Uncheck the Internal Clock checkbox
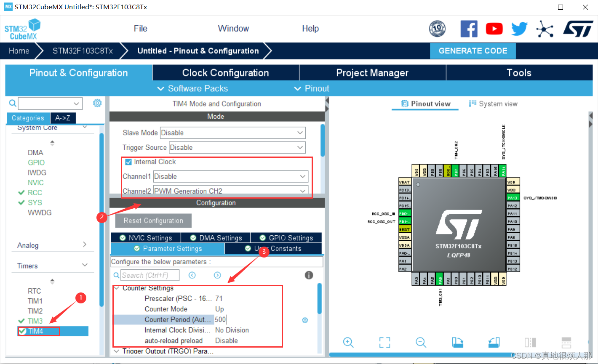598x364 pixels. pyautogui.click(x=128, y=162)
